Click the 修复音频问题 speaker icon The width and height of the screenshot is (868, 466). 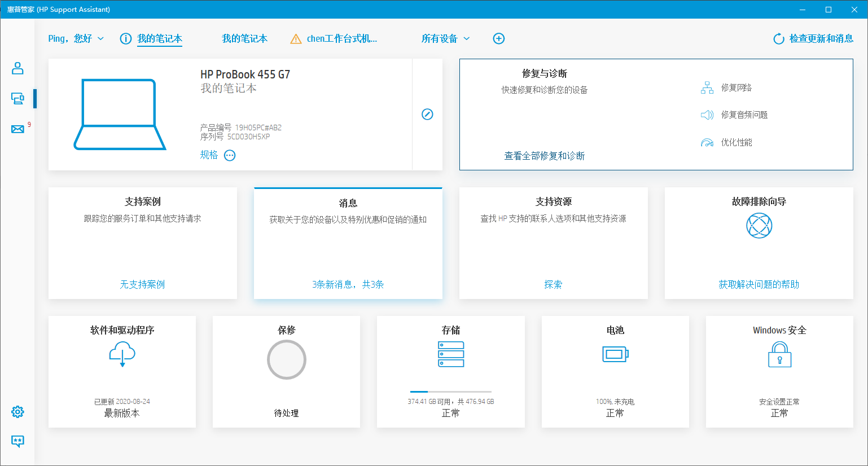pos(707,115)
